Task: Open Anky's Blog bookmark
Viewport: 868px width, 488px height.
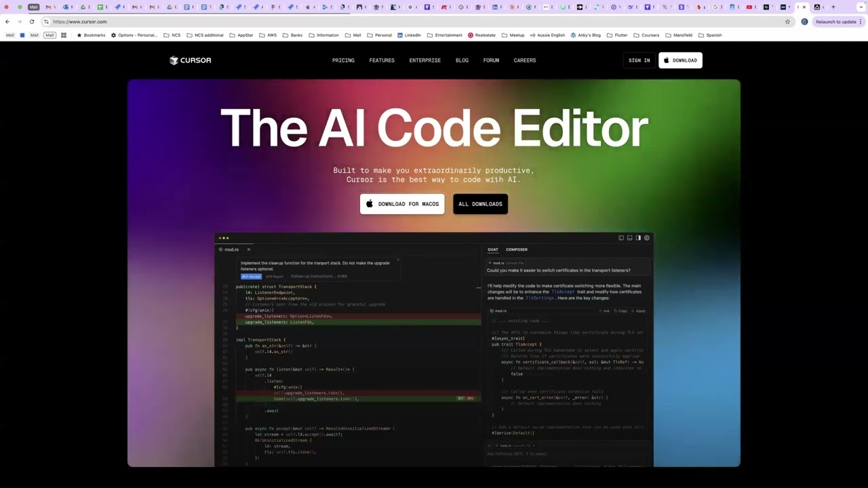Action: click(x=586, y=35)
